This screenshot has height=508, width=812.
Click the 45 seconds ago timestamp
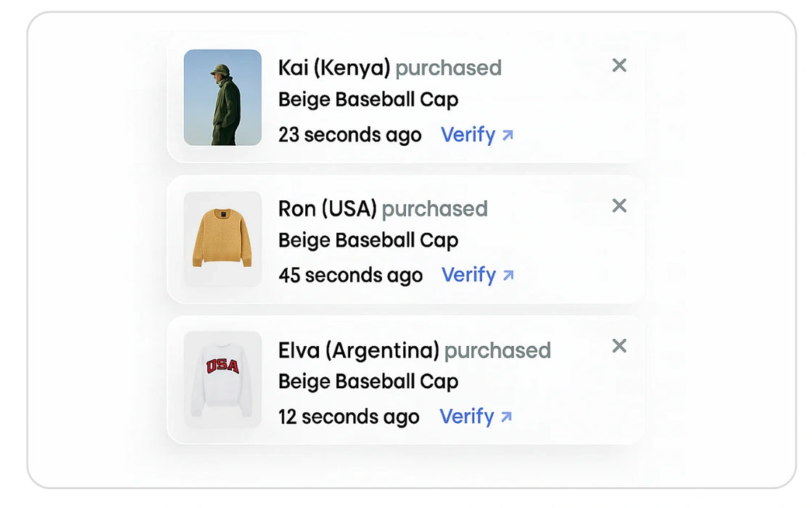[351, 276]
